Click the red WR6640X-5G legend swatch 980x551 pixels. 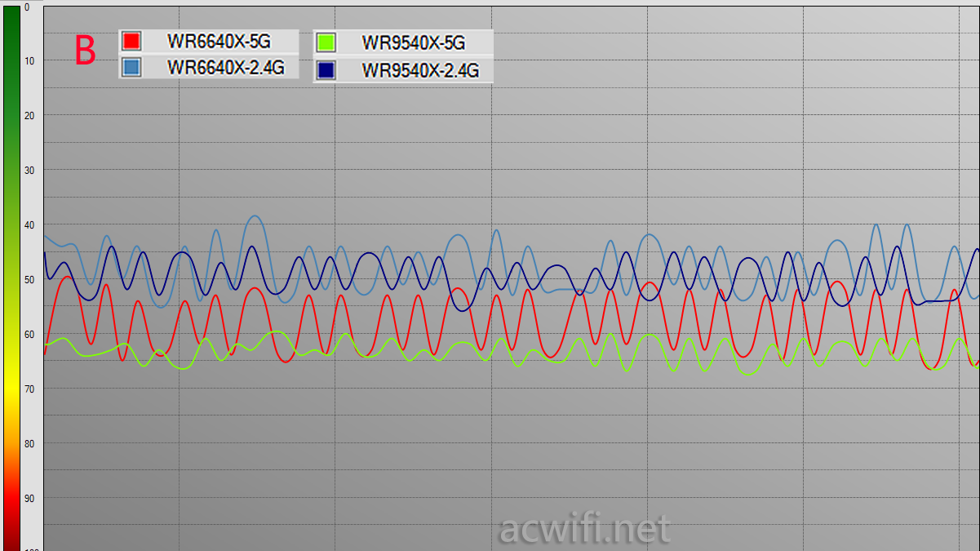[131, 41]
